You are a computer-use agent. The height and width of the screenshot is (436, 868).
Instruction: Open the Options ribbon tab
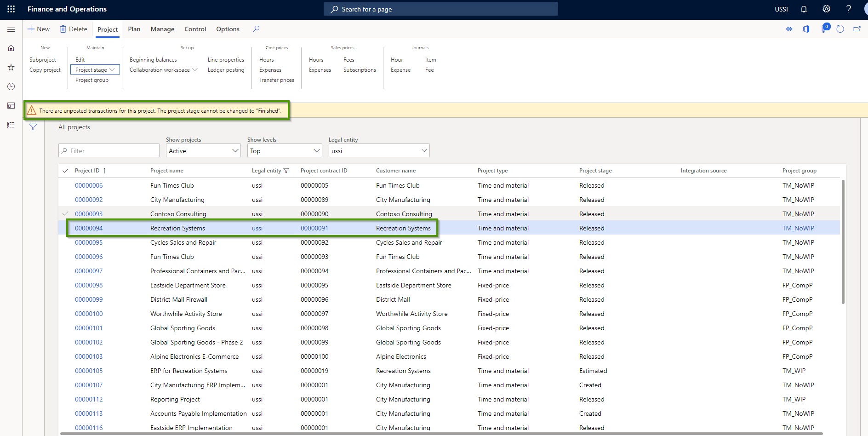(x=228, y=29)
